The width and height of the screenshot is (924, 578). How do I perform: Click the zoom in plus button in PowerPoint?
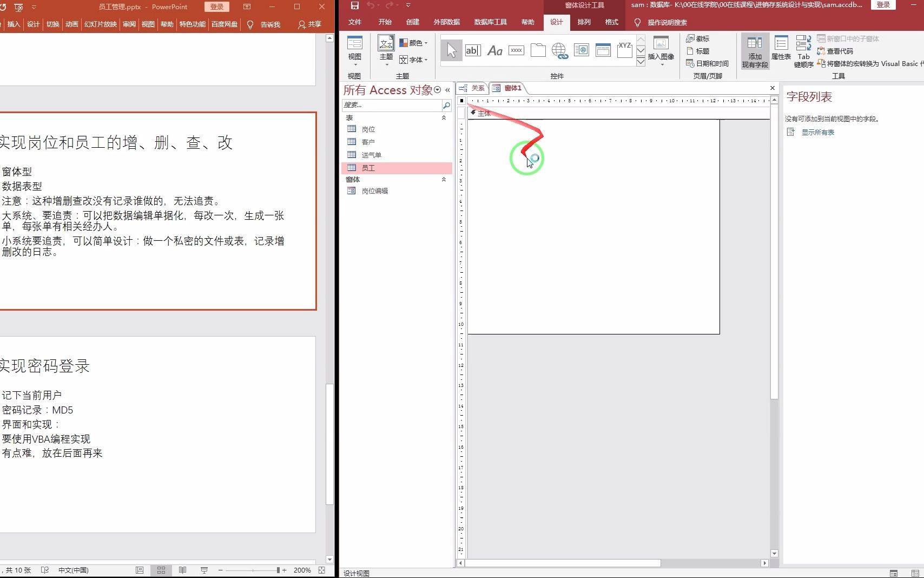(x=285, y=570)
